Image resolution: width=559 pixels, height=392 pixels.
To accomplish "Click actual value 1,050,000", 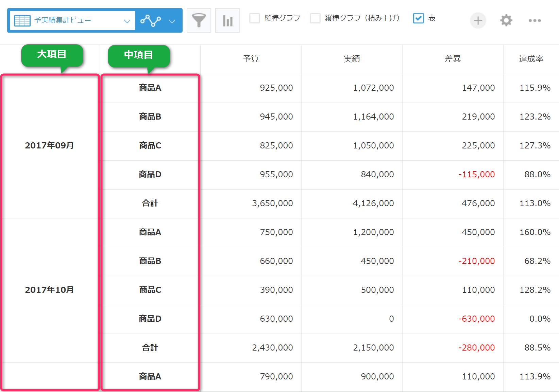I will (x=373, y=146).
